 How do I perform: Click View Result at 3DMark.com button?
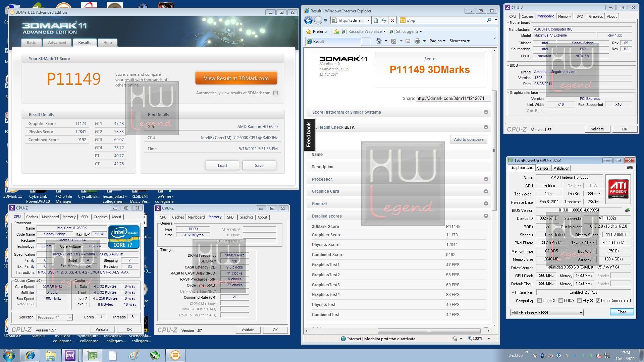coord(236,78)
